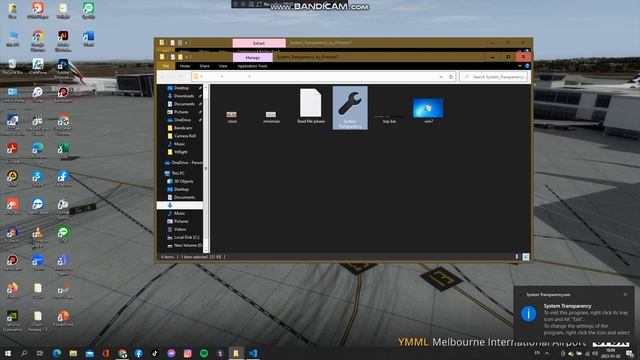640x360 pixels.
Task: Select the System Transparency wrench application file
Action: coord(350,108)
